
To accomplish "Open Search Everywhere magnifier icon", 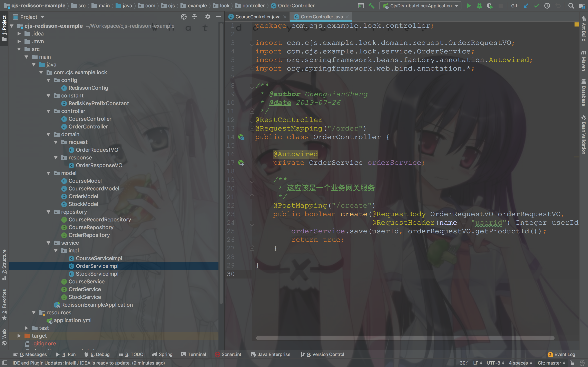I will [571, 6].
